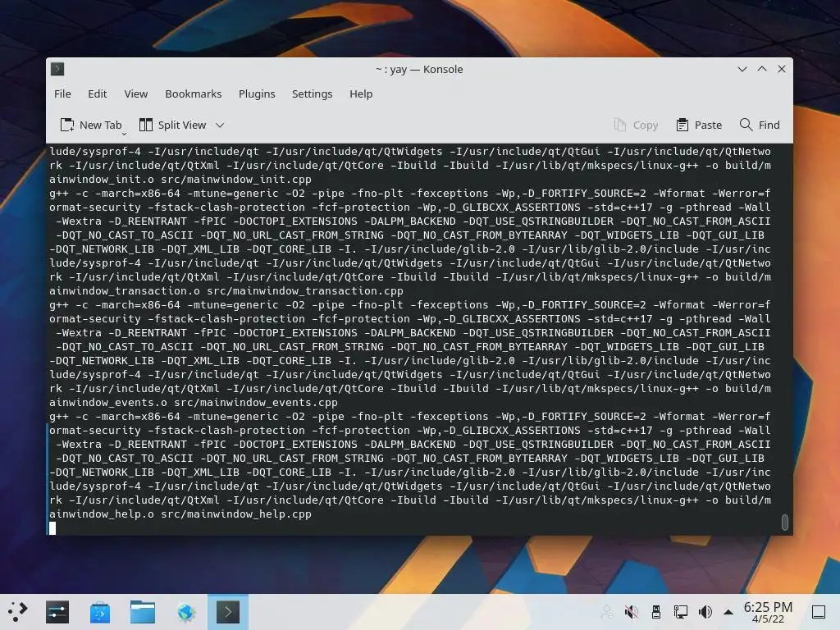840x630 pixels.
Task: Open the Dolphin file manager icon
Action: click(x=143, y=612)
